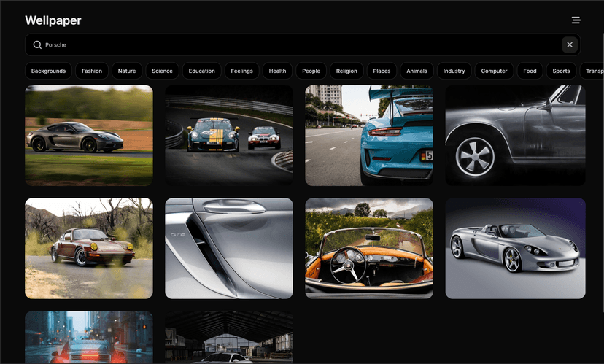
Task: Open the race cars on track wallpaper
Action: coord(229,136)
